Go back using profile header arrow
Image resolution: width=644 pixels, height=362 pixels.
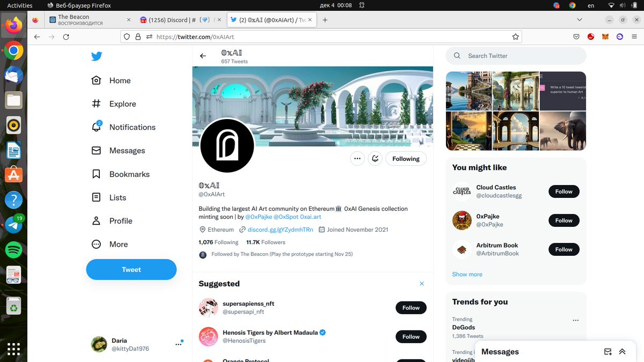pyautogui.click(x=203, y=56)
